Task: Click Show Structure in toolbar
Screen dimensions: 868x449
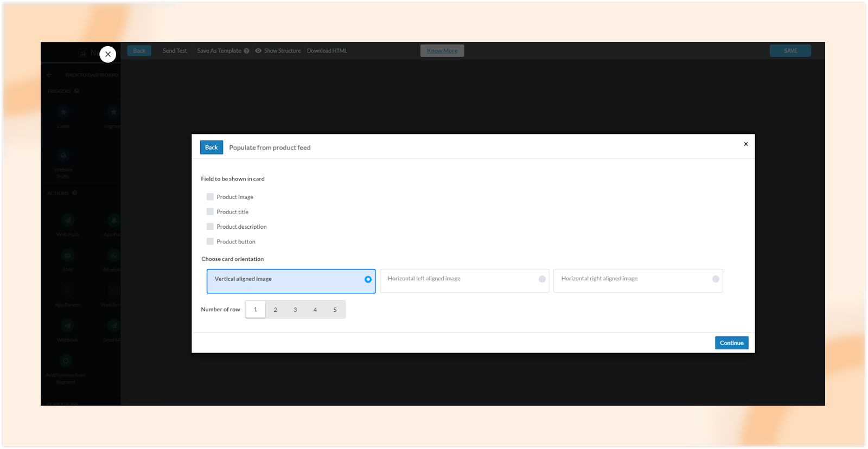Action: pyautogui.click(x=282, y=50)
